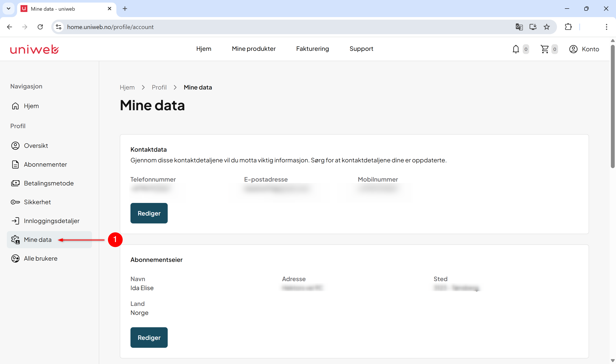Open Support in top menu
Image resolution: width=616 pixels, height=364 pixels.
click(x=361, y=49)
